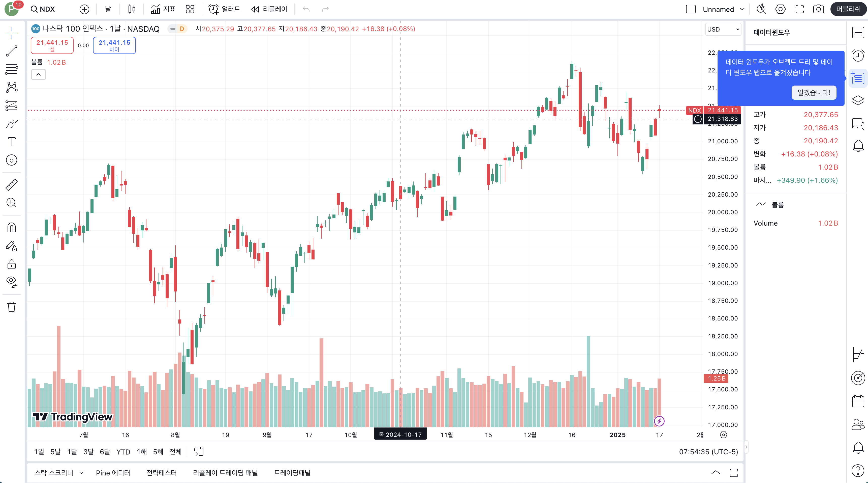Open the 전략테스터 tab
This screenshot has width=868, height=483.
pos(161,473)
